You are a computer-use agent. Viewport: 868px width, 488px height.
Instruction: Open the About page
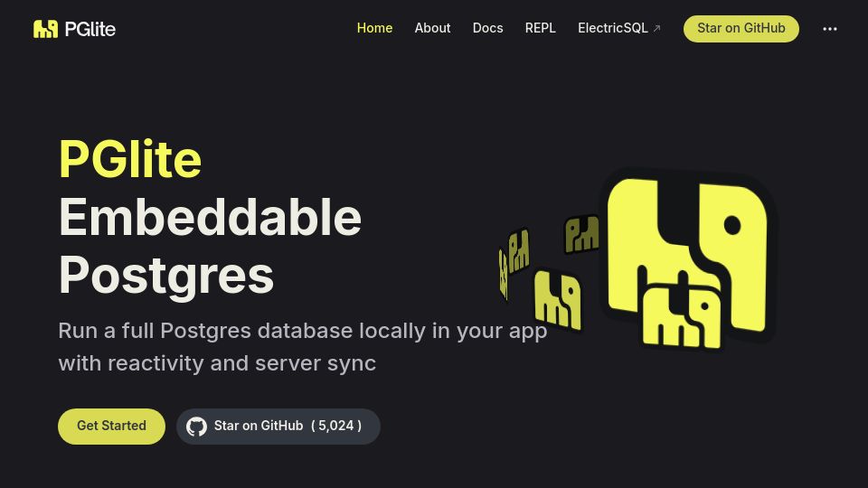pyautogui.click(x=432, y=28)
